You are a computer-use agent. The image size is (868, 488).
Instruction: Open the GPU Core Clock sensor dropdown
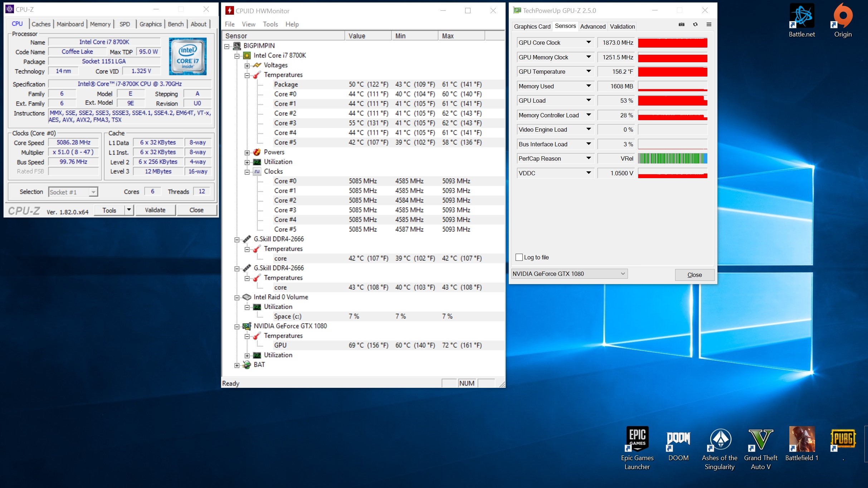coord(588,42)
